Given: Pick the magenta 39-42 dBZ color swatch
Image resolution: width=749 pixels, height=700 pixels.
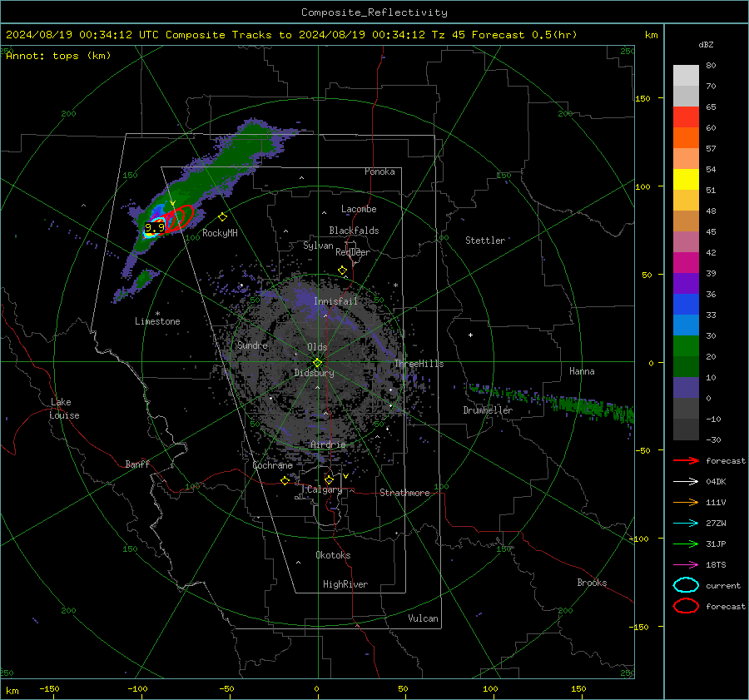Looking at the screenshot, I should point(686,263).
